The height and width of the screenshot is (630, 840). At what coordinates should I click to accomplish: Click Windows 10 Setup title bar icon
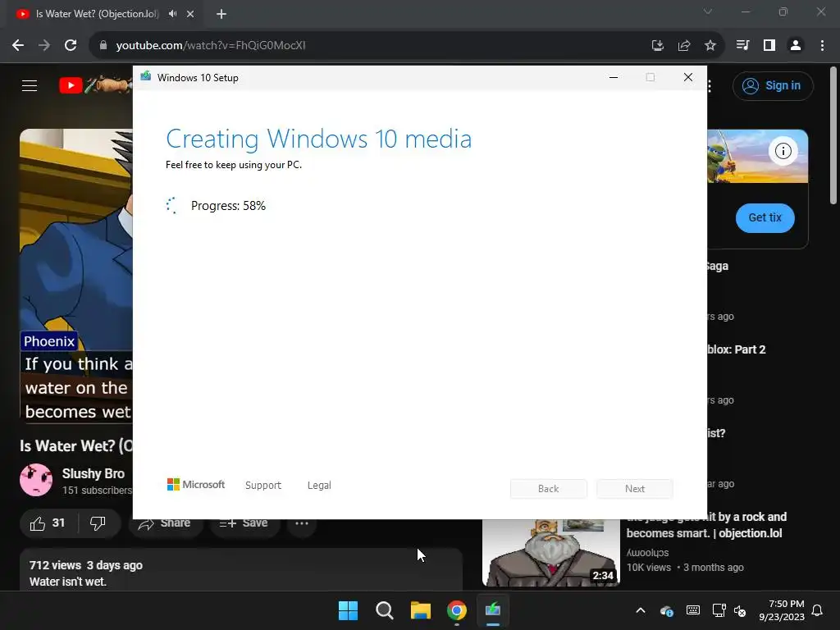click(x=146, y=76)
